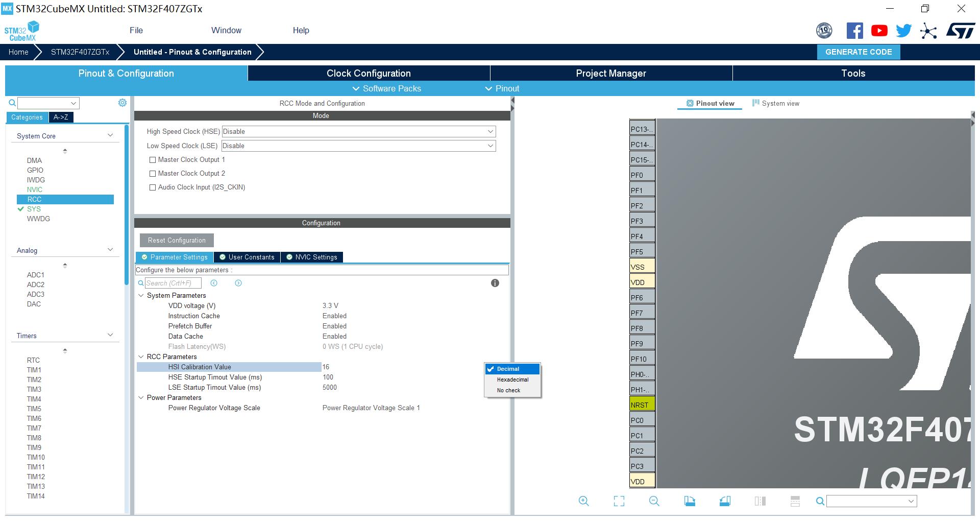Open the YouTube link icon
This screenshot has width=980, height=521.
coord(879,31)
